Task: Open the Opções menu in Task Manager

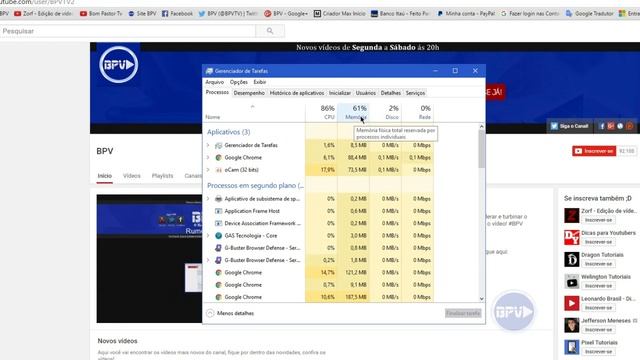Action: [239, 82]
